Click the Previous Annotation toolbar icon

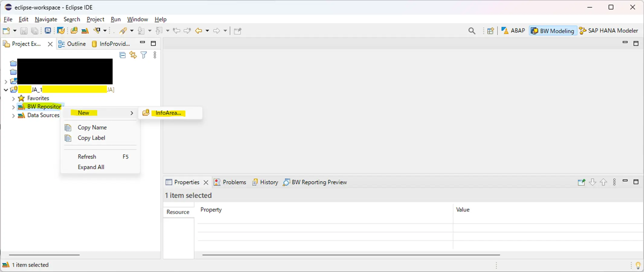click(x=159, y=31)
